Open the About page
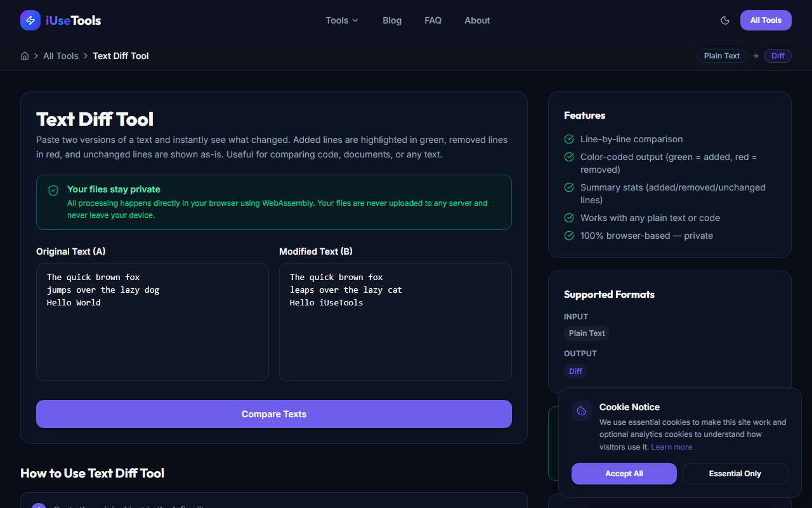The width and height of the screenshot is (812, 508). [x=477, y=20]
